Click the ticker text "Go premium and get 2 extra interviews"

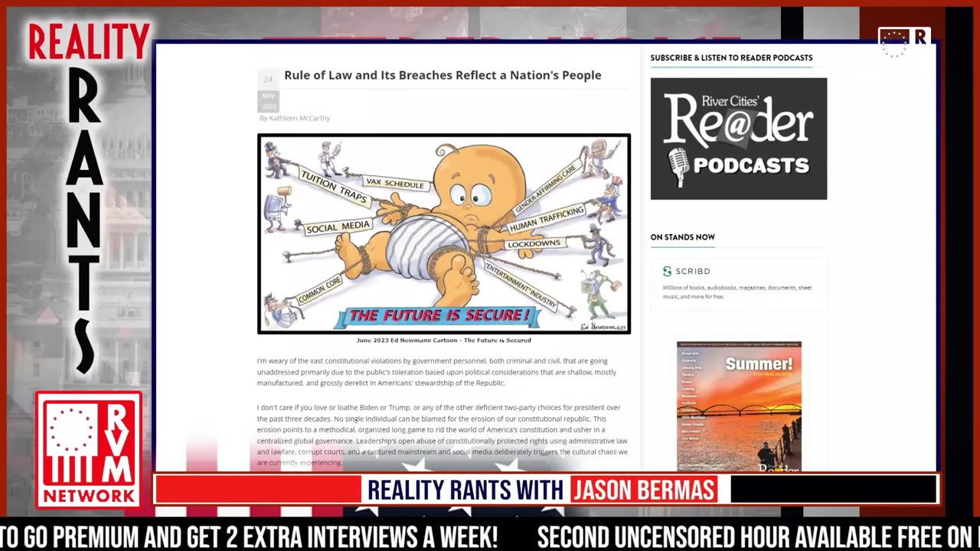(260, 537)
